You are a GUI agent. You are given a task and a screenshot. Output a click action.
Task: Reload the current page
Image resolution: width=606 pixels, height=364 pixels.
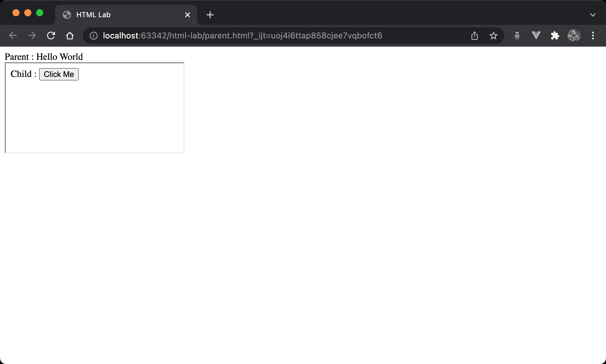pos(51,36)
